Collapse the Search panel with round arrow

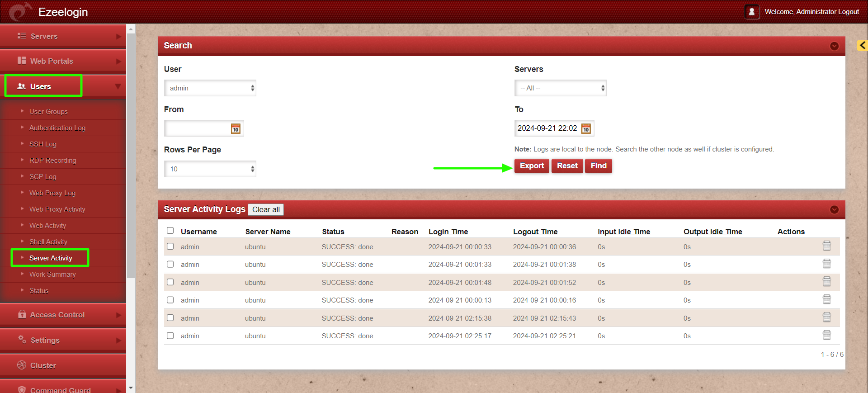pyautogui.click(x=834, y=46)
